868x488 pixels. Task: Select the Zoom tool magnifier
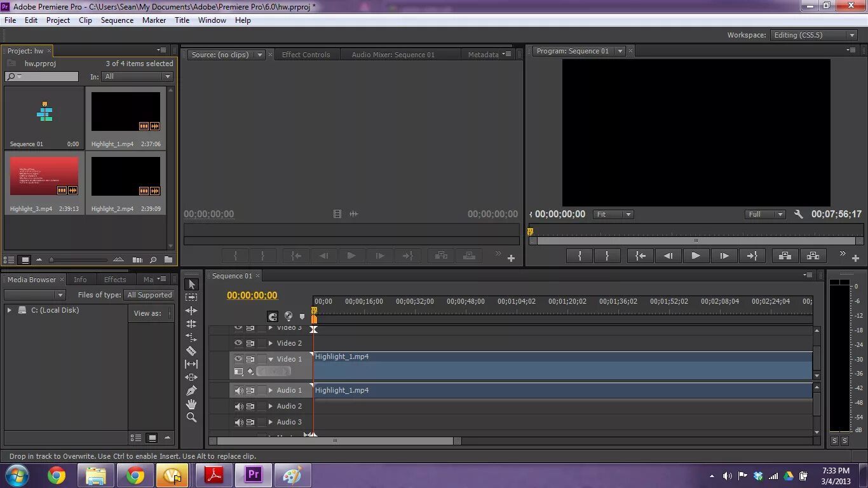click(x=191, y=417)
